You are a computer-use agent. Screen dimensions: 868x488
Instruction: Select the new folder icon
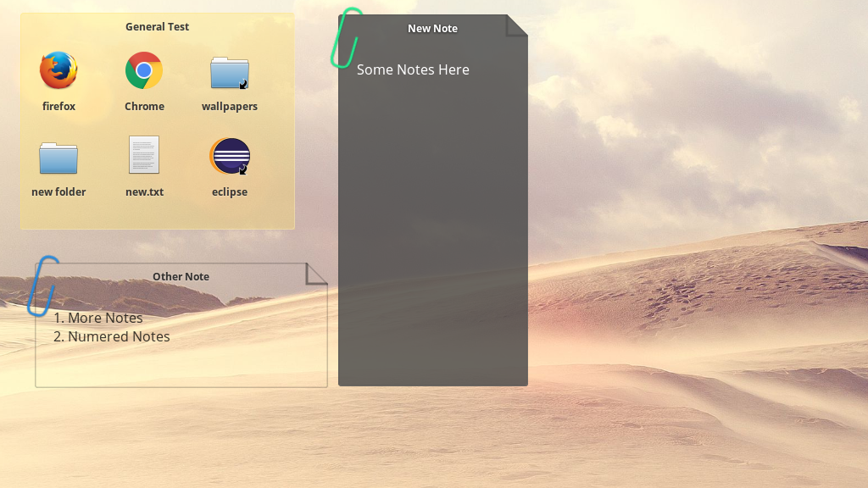(58, 158)
